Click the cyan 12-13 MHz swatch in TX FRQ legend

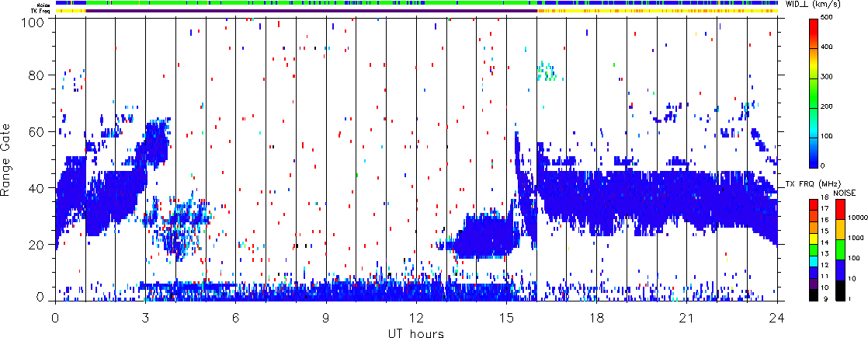(x=814, y=262)
